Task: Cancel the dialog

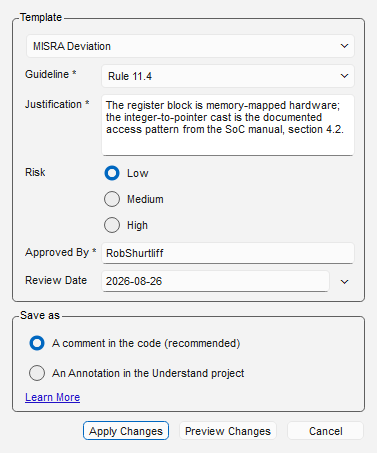Action: (325, 431)
